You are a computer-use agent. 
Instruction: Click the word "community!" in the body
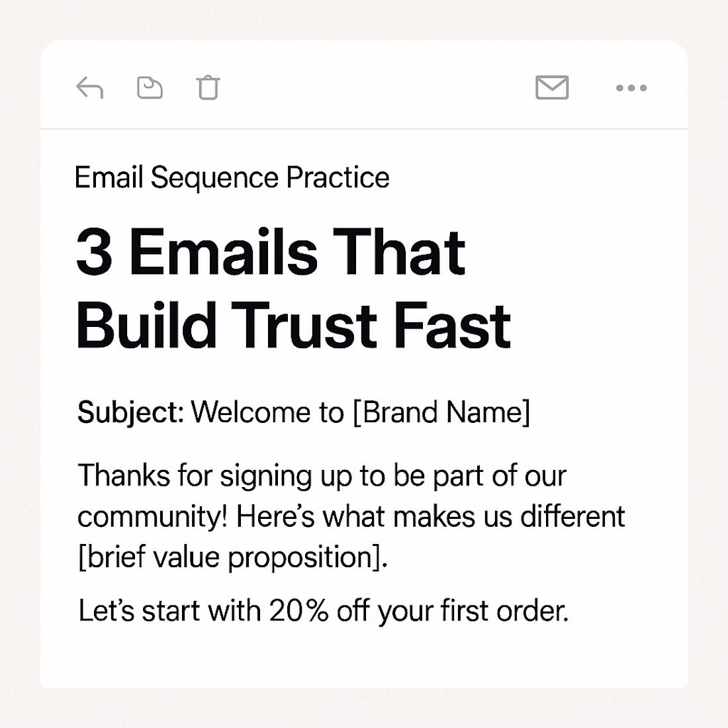tap(152, 516)
